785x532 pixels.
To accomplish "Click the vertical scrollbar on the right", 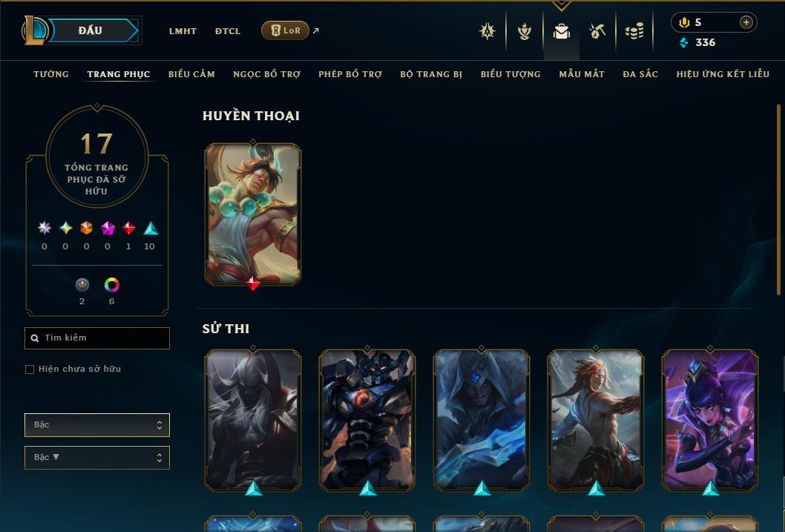I will pos(778,199).
